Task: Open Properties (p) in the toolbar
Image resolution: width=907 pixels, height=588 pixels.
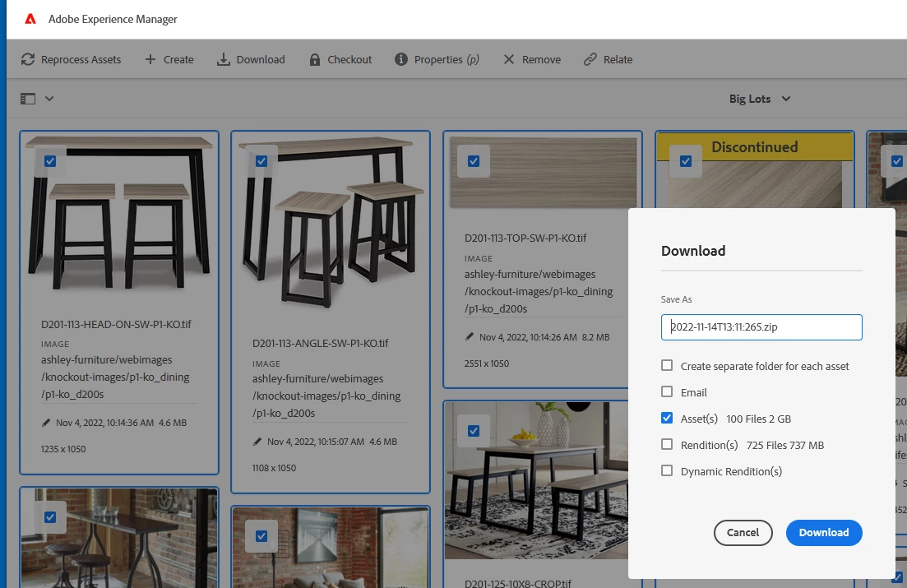Action: 437,59
